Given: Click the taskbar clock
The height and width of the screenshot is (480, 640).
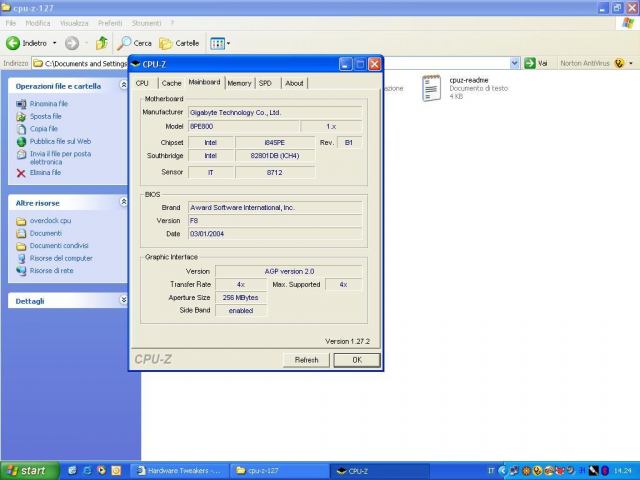Looking at the screenshot, I should 623,471.
